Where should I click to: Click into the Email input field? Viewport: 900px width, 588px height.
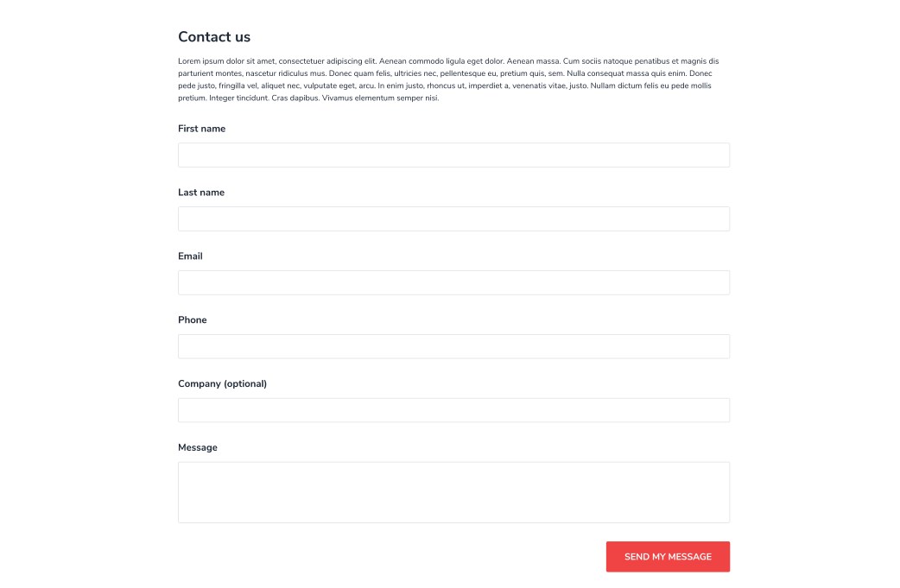tap(453, 282)
